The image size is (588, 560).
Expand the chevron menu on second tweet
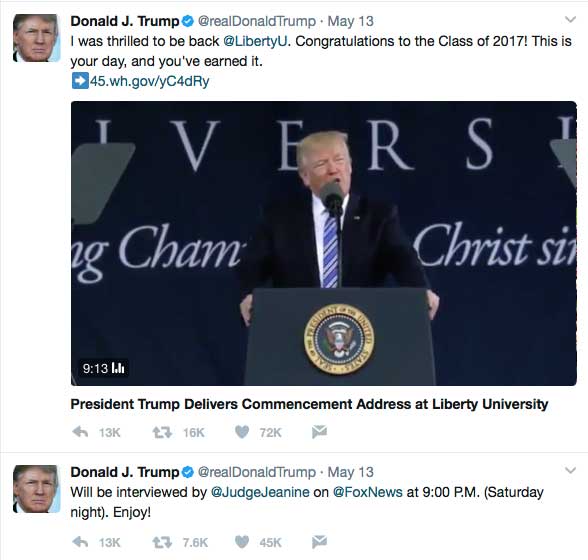coord(570,470)
